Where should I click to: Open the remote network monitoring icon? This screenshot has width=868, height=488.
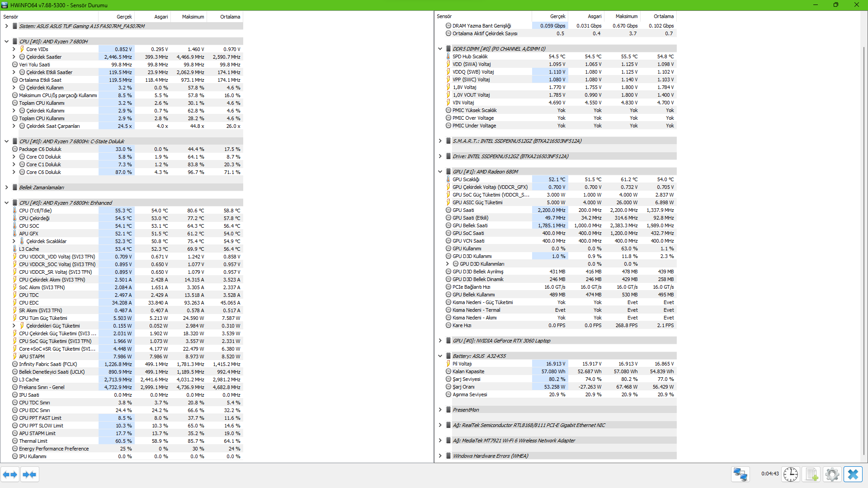740,474
